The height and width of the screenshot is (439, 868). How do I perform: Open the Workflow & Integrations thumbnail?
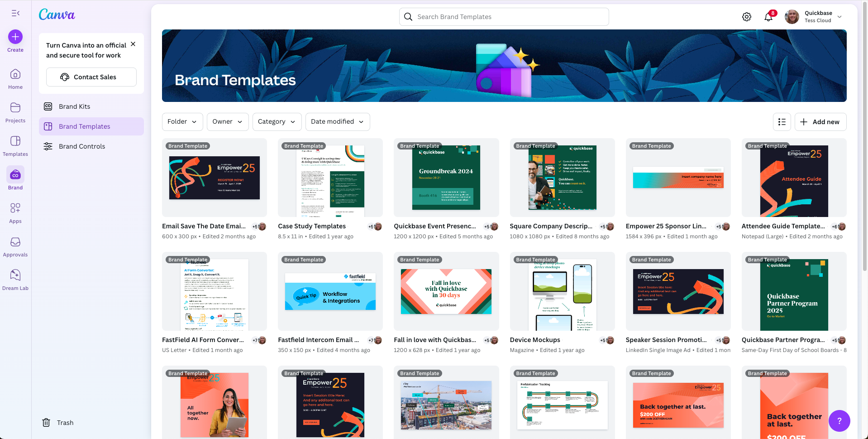pyautogui.click(x=330, y=291)
